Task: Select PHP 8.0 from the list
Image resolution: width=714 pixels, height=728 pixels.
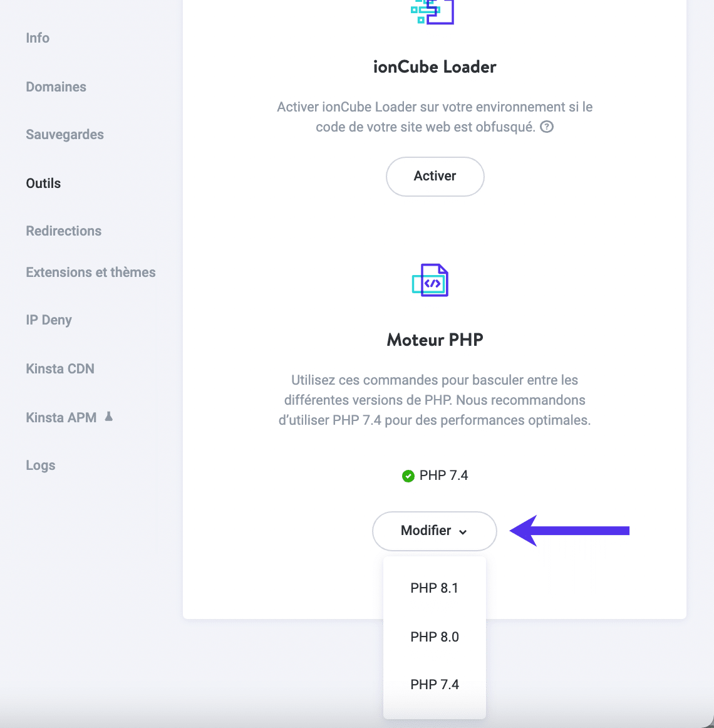Action: click(x=435, y=637)
